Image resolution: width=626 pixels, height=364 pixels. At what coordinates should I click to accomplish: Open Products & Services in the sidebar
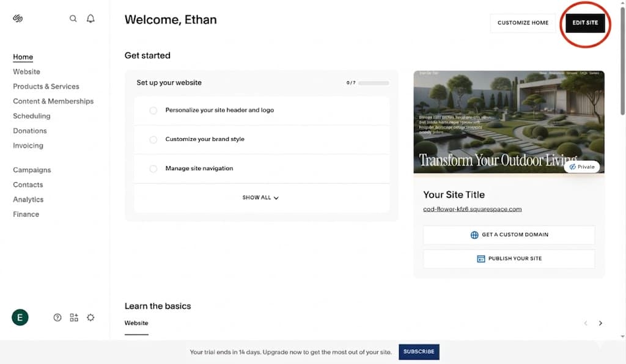pyautogui.click(x=46, y=86)
